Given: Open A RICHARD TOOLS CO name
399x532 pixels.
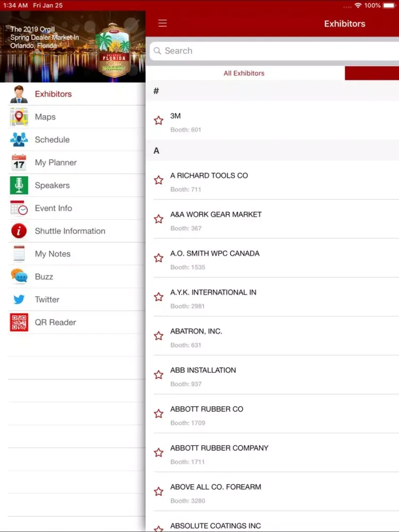Looking at the screenshot, I should (x=209, y=176).
